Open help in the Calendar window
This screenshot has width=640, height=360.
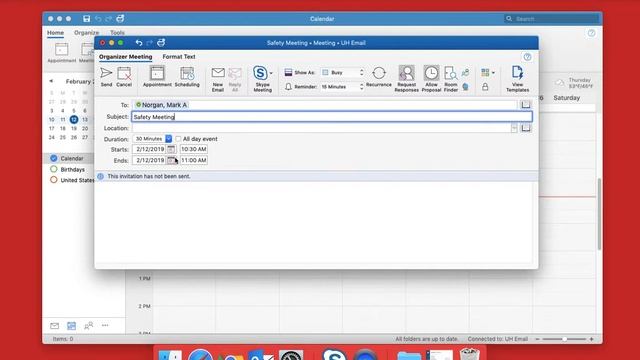point(591,33)
